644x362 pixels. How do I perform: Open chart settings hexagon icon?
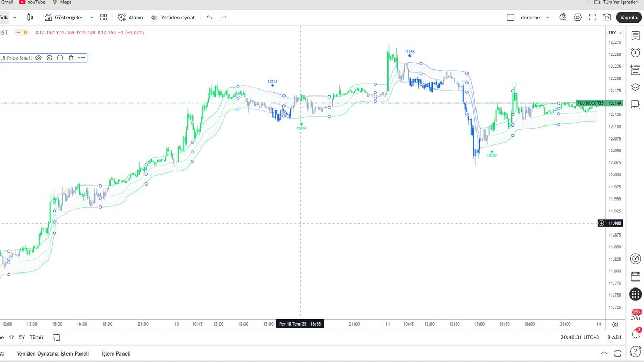tap(577, 17)
